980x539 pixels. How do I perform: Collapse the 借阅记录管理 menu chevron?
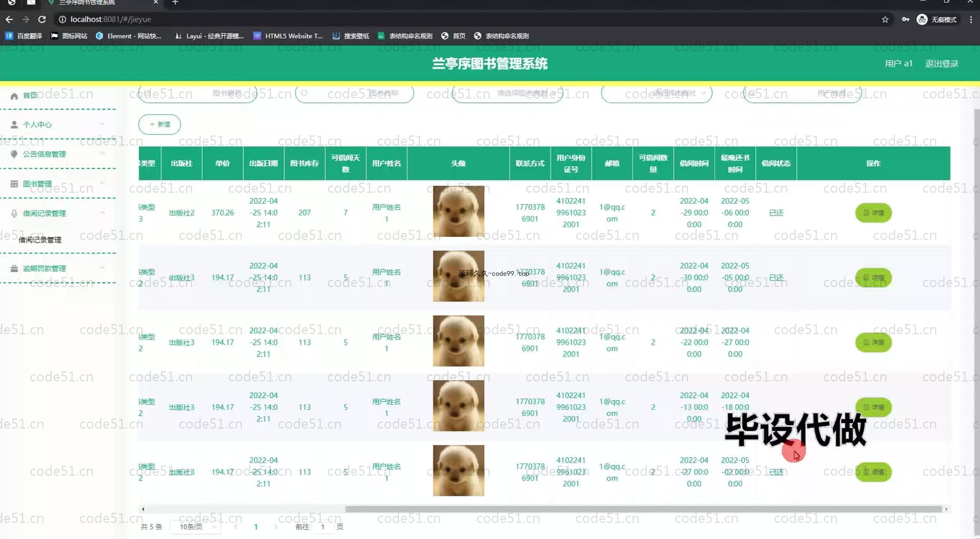pos(102,212)
